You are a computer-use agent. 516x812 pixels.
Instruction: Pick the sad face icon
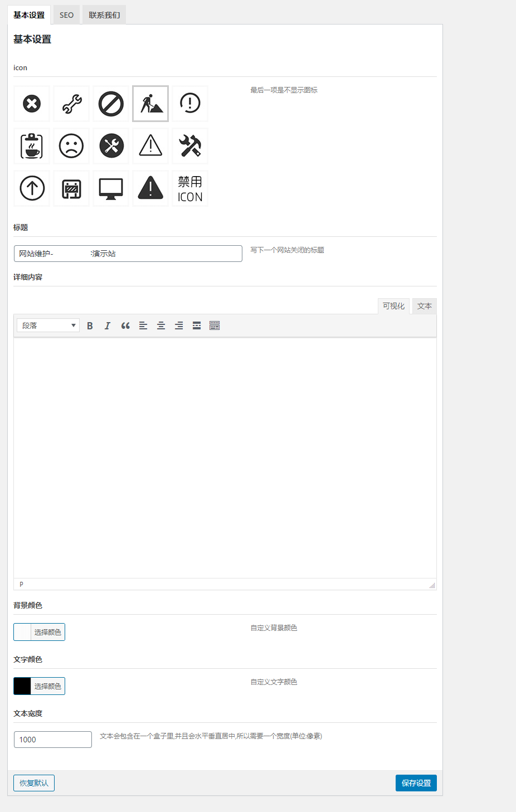[71, 146]
